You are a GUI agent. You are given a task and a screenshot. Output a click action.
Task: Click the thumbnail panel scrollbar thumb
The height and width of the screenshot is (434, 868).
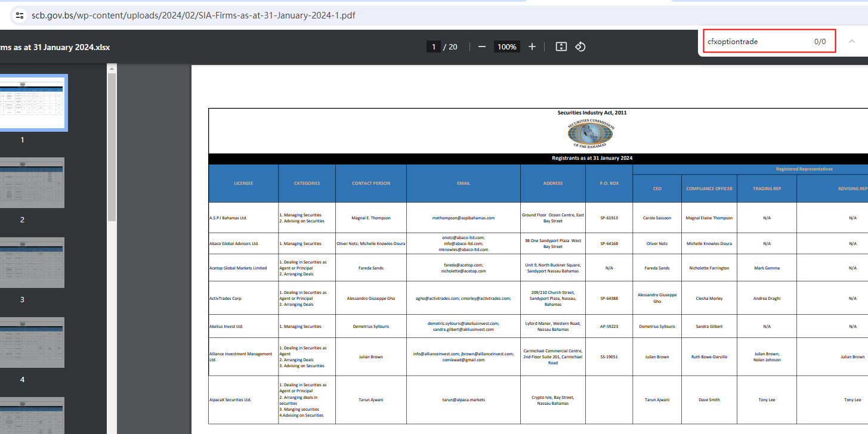tap(112, 146)
